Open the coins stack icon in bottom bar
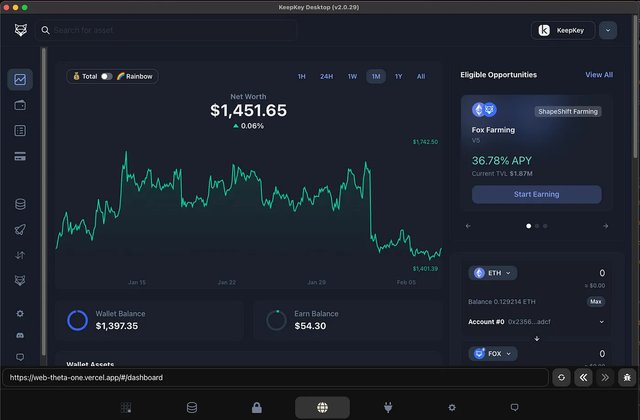This screenshot has height=420, width=640. [x=192, y=407]
